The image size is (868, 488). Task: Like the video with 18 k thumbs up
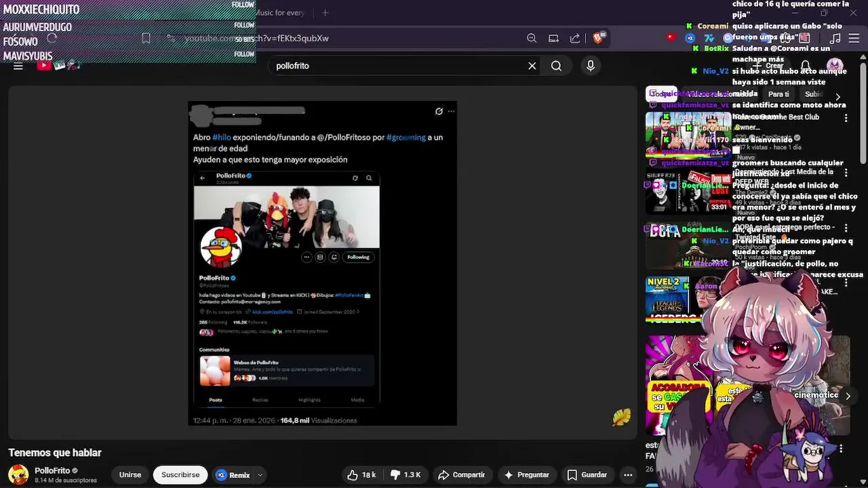(x=361, y=475)
